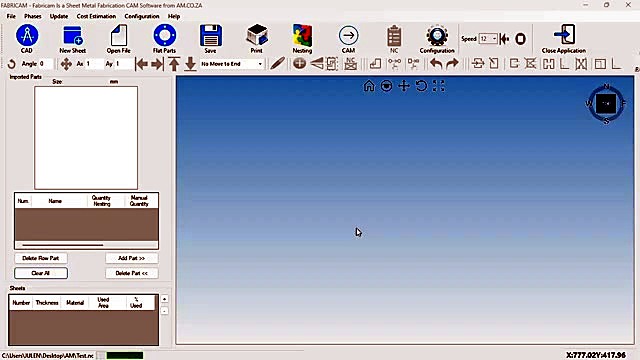This screenshot has width=640, height=360.
Task: Click the Used Area column header
Action: point(103,303)
